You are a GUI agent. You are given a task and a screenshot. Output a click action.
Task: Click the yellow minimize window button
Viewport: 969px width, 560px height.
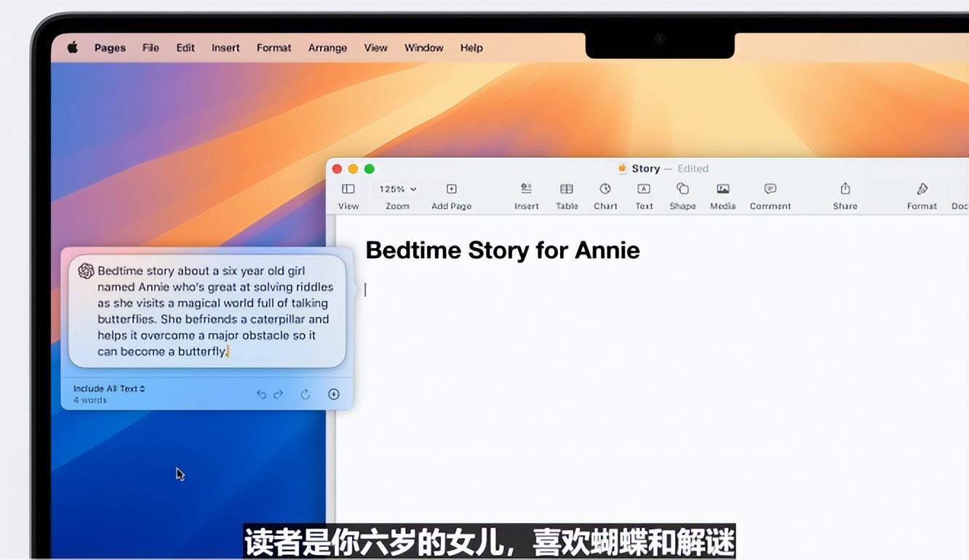point(353,169)
